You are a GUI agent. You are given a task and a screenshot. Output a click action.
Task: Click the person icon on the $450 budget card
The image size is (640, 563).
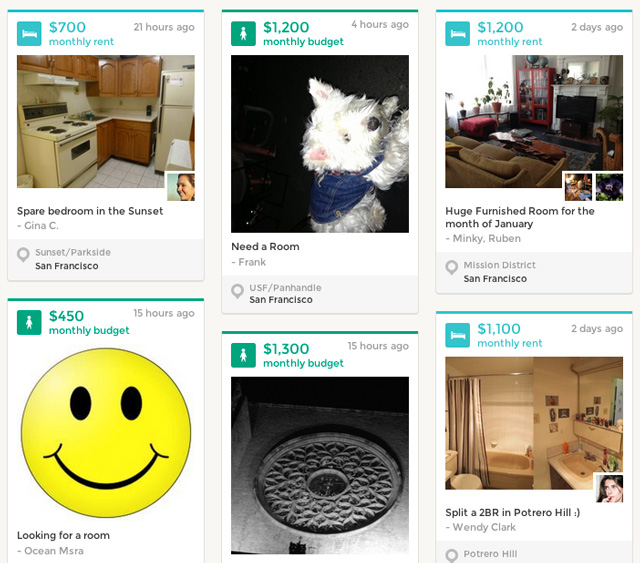point(29,323)
